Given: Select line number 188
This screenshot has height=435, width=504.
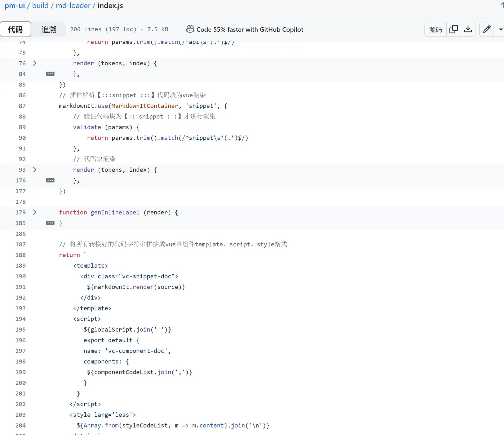Looking at the screenshot, I should (21, 255).
